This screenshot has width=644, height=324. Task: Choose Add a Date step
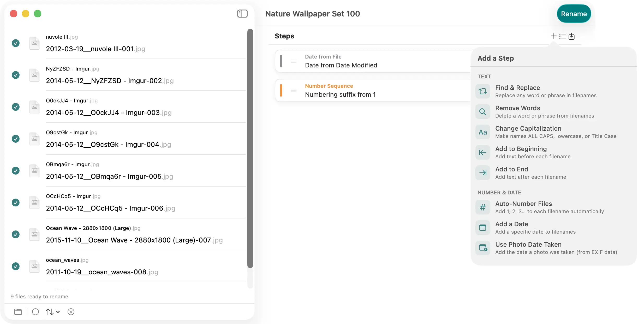coord(553,228)
